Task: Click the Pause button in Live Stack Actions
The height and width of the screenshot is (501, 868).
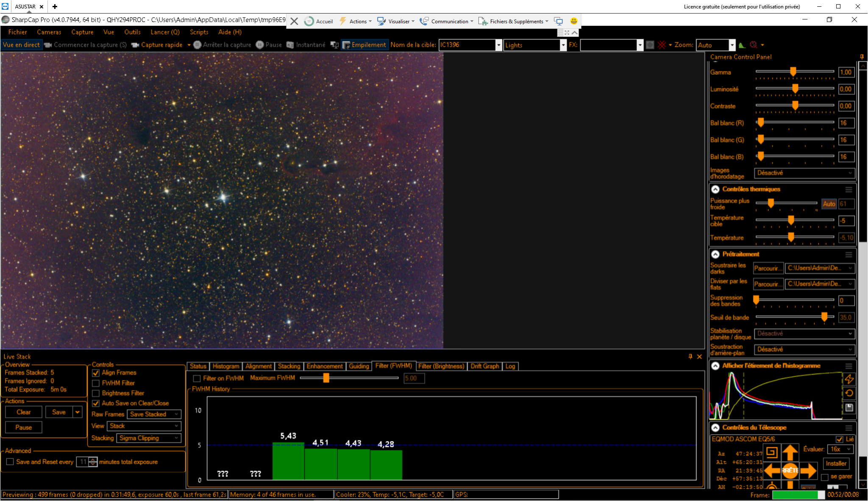Action: (24, 427)
